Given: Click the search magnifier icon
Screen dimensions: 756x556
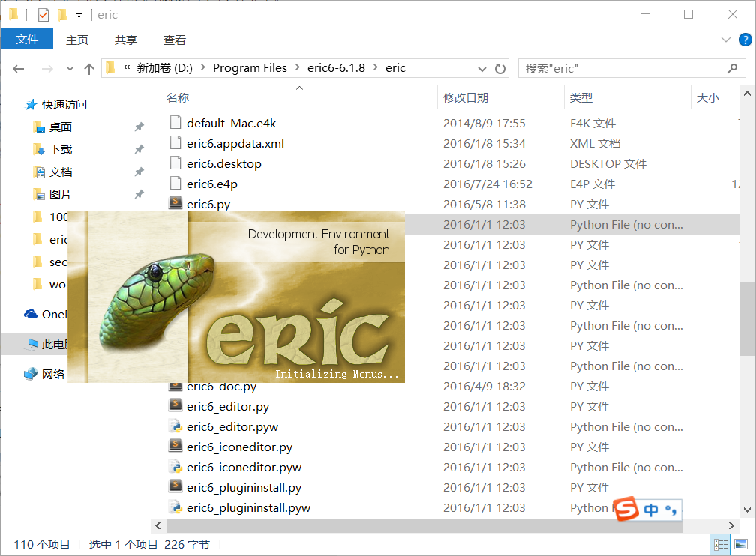Looking at the screenshot, I should click(732, 68).
